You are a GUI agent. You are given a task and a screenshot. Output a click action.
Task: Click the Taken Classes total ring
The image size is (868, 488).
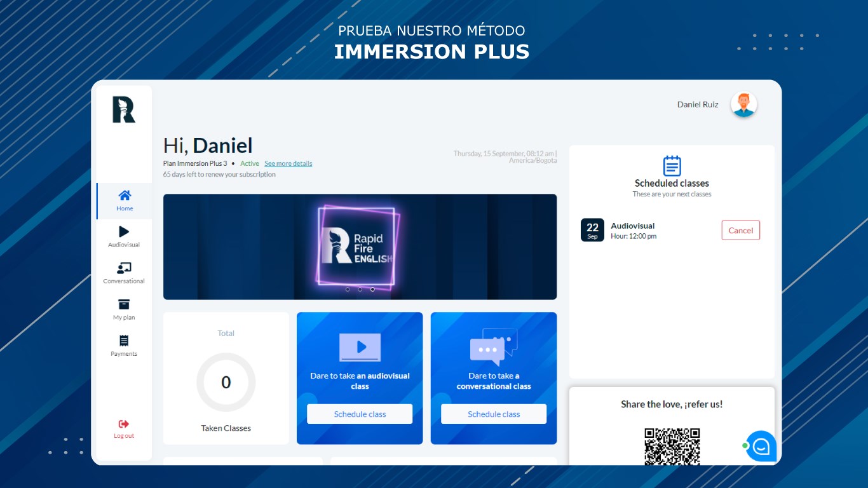tap(226, 383)
